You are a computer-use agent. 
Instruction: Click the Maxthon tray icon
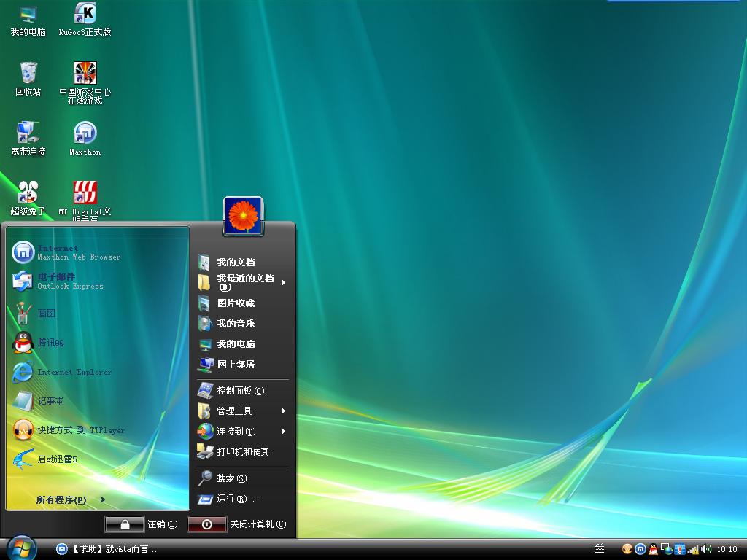640,549
